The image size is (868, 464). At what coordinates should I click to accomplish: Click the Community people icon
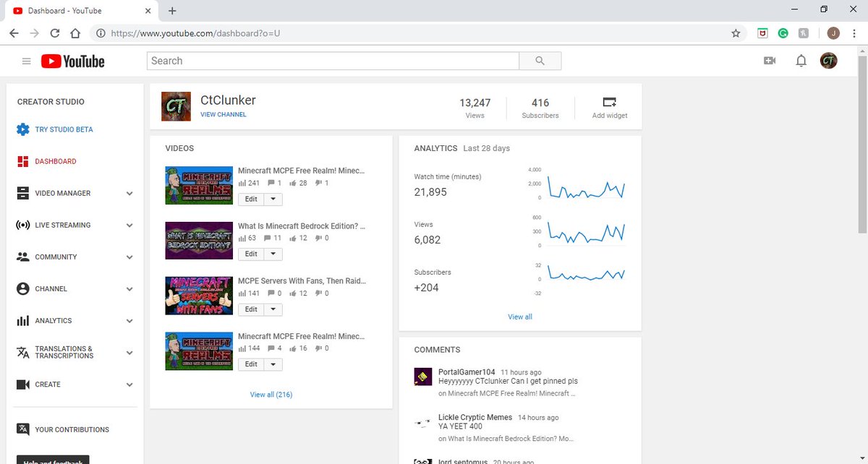click(x=23, y=257)
